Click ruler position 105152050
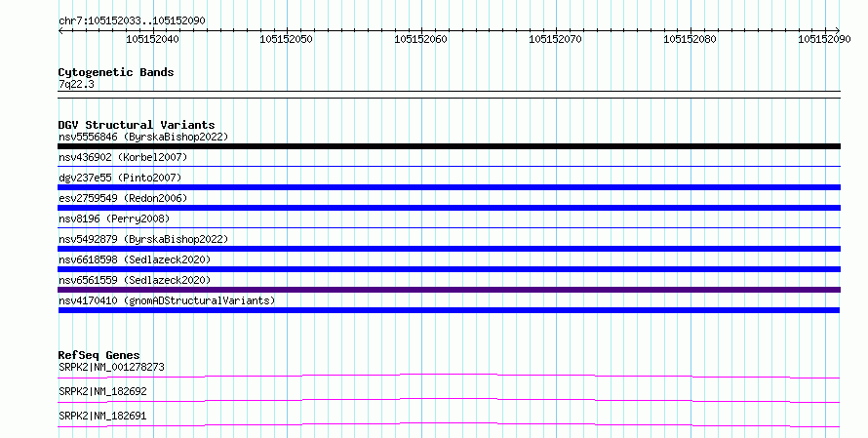This screenshot has height=438, width=868. point(286,39)
